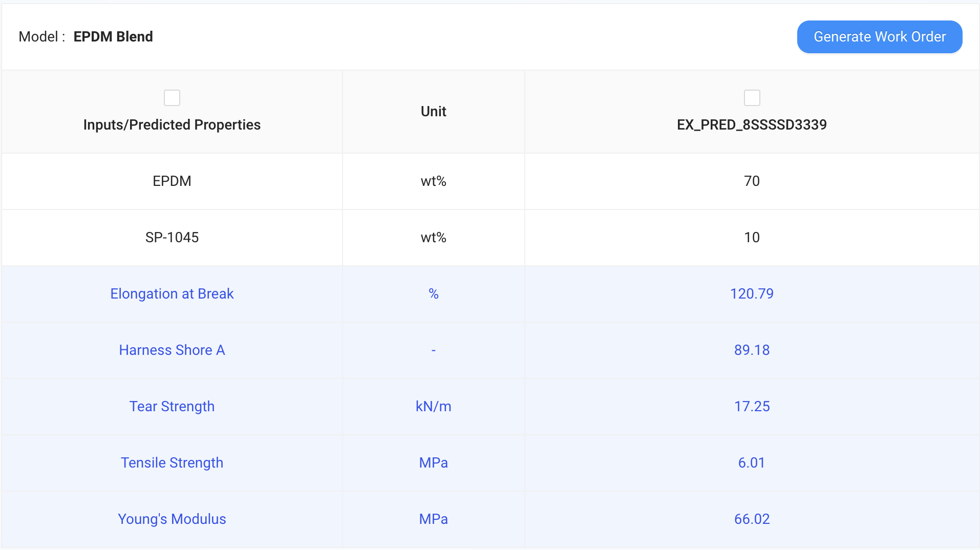The height and width of the screenshot is (550, 980).
Task: Click the EPDM value 70 cell
Action: [752, 181]
